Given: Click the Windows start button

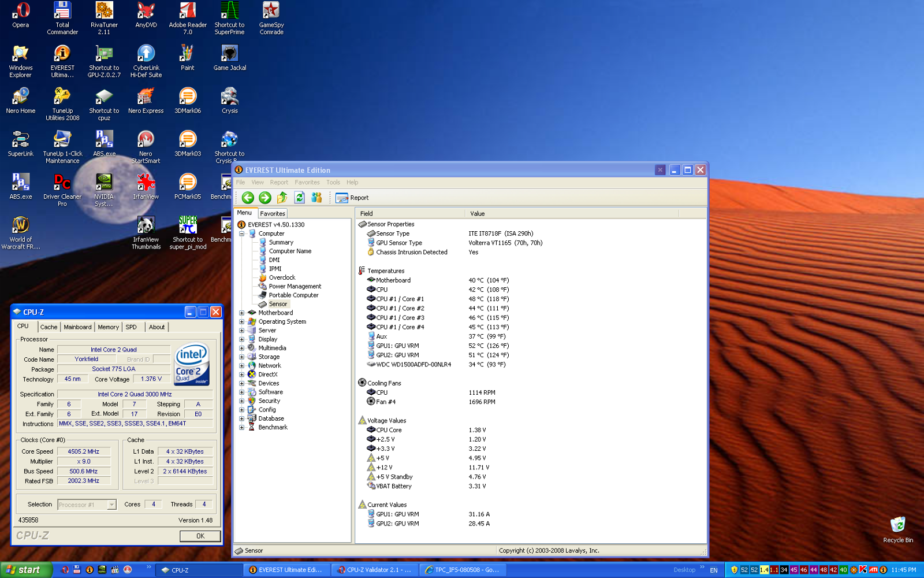Looking at the screenshot, I should (27, 570).
